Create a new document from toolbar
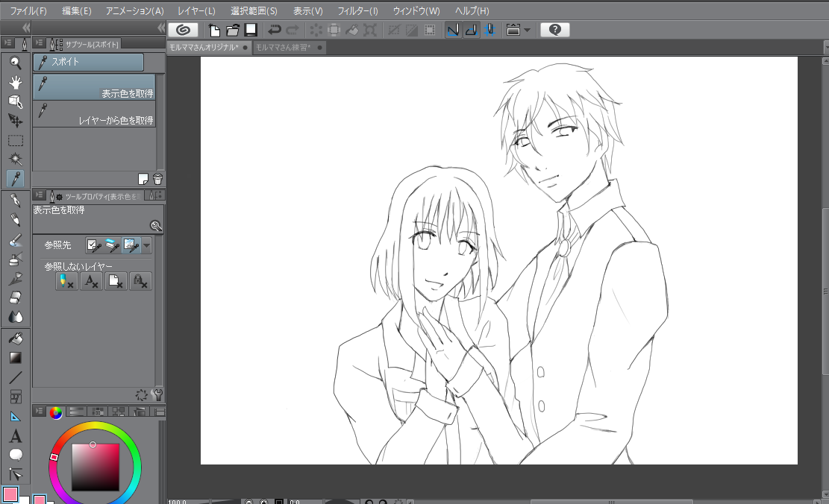 pyautogui.click(x=215, y=30)
